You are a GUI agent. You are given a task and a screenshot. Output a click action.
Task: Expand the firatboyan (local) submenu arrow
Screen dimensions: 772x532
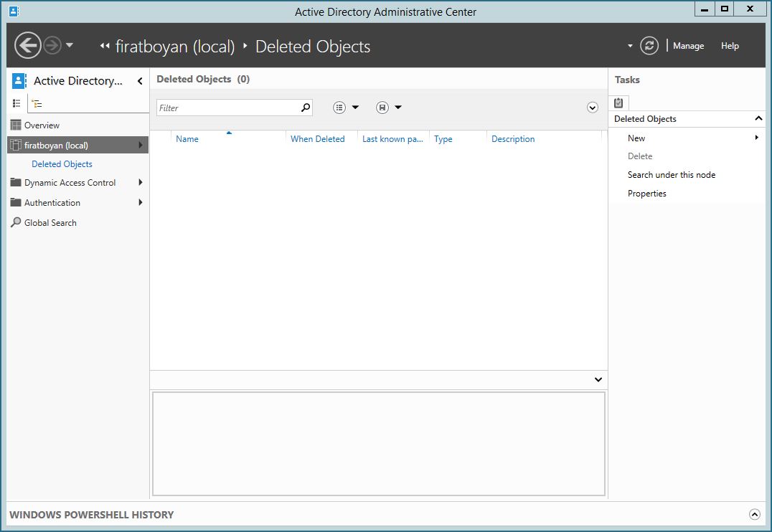[x=141, y=145]
